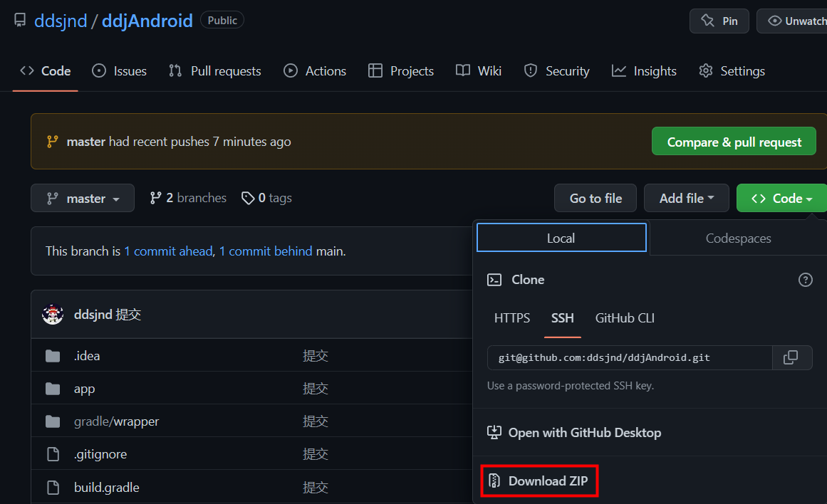Click Download ZIP
827x504 pixels.
539,481
